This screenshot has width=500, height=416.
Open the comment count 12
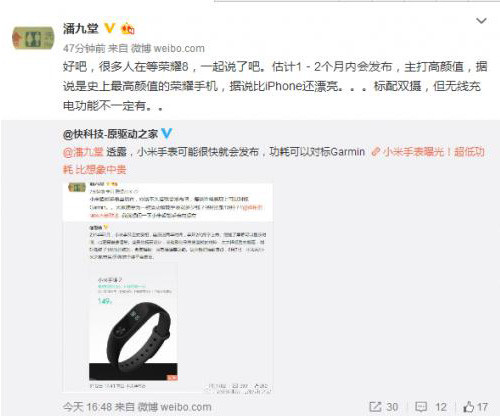click(x=441, y=407)
